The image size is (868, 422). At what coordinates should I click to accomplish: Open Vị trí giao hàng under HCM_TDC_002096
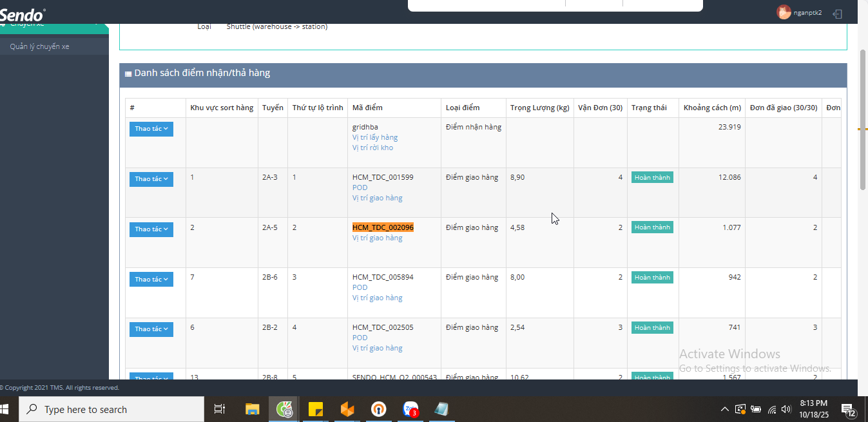pyautogui.click(x=377, y=238)
